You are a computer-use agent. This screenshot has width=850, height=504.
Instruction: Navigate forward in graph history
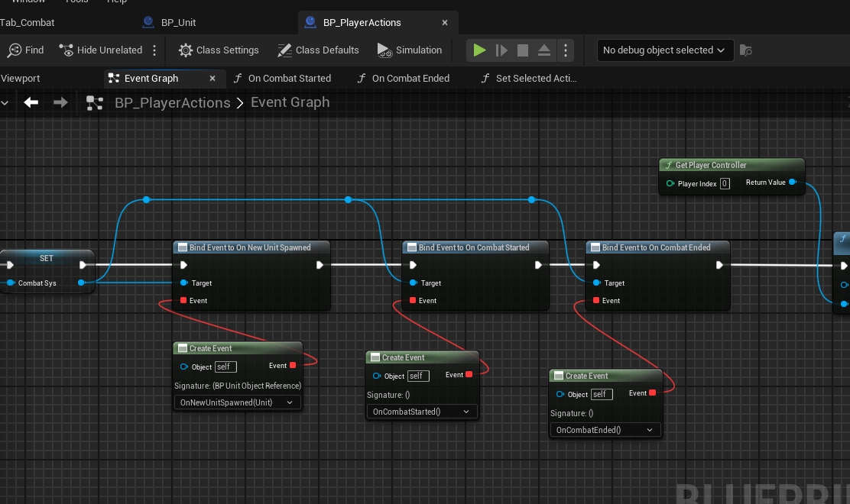click(x=60, y=102)
